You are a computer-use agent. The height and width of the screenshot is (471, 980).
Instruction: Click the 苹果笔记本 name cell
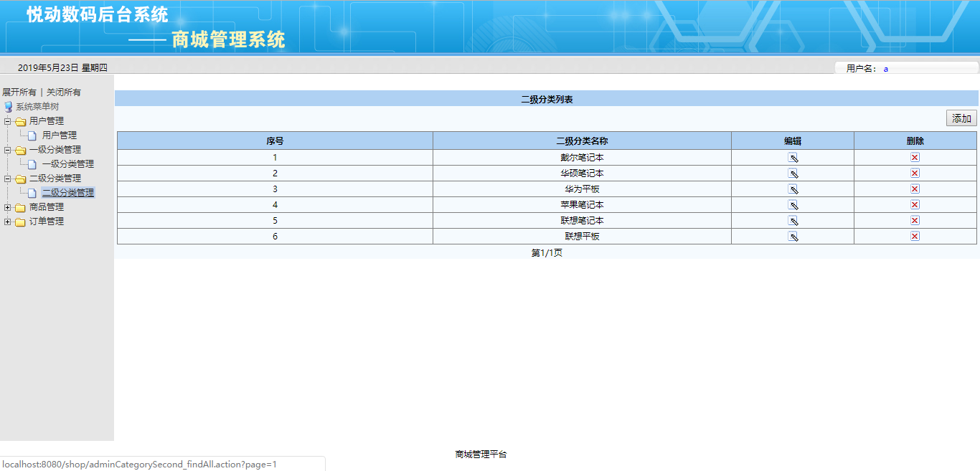pos(582,205)
